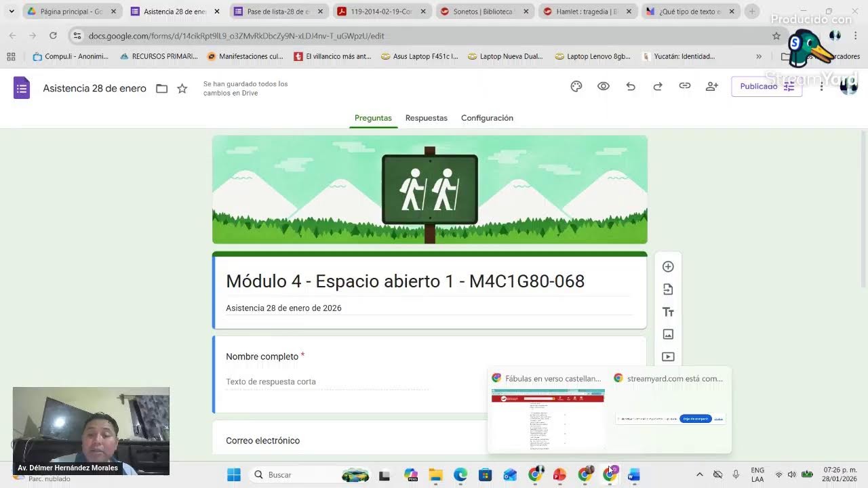Add a video from the side toolbar
The height and width of the screenshot is (488, 868).
(668, 357)
